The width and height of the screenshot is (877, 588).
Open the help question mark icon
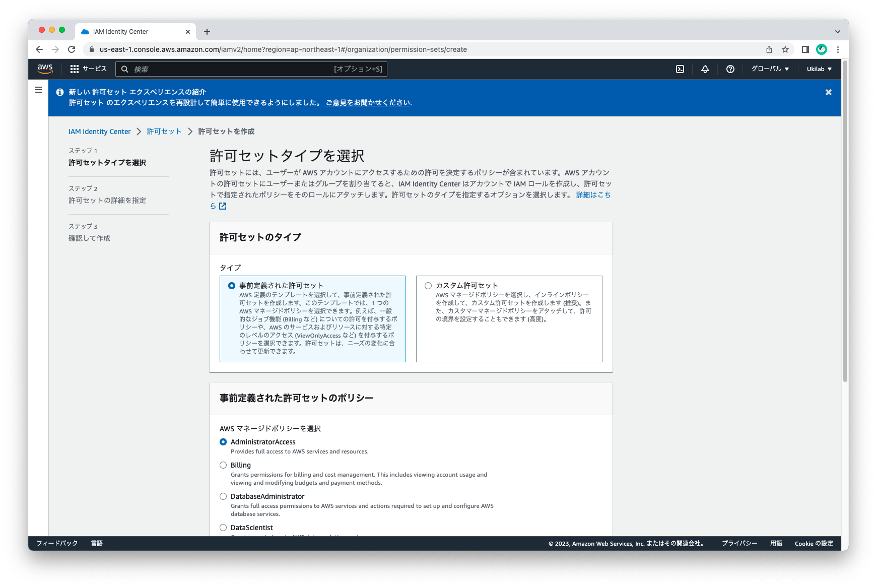(730, 69)
